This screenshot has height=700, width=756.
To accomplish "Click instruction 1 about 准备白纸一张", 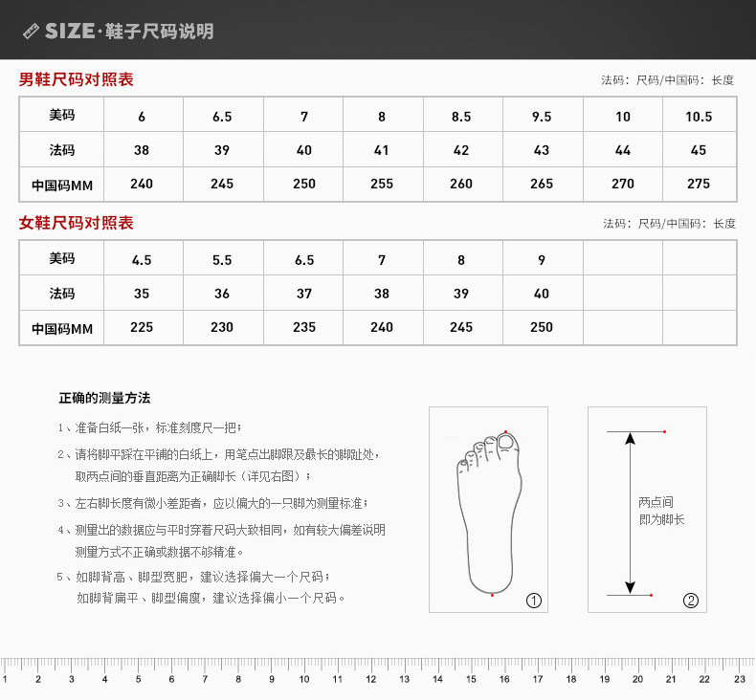I will click(x=149, y=427).
